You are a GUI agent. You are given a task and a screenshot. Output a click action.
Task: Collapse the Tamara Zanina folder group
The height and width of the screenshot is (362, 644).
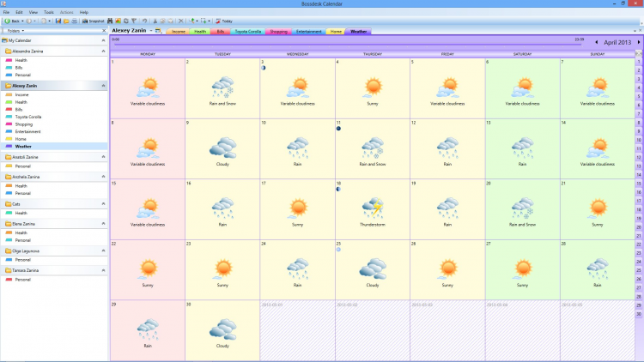[104, 270]
